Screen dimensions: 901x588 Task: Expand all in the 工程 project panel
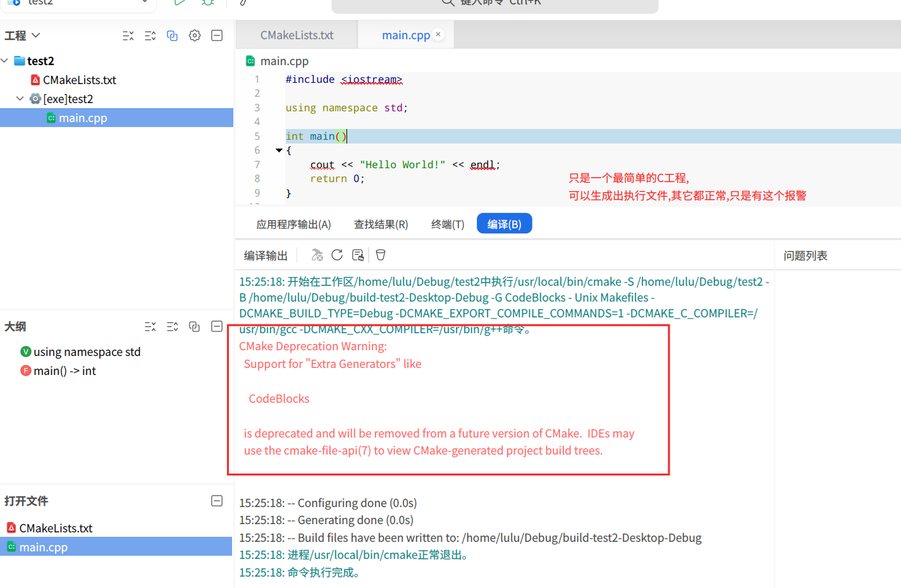150,36
